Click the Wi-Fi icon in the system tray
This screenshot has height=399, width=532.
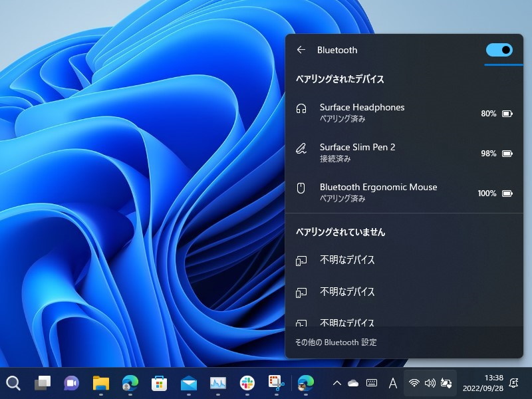tap(413, 384)
